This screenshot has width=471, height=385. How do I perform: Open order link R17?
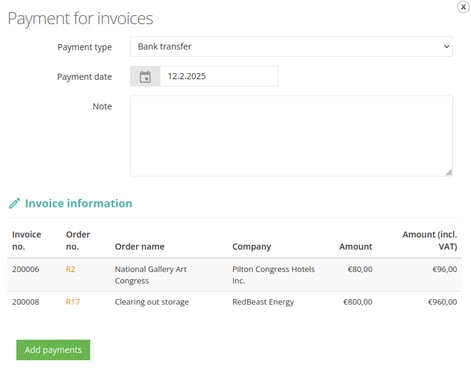(73, 302)
